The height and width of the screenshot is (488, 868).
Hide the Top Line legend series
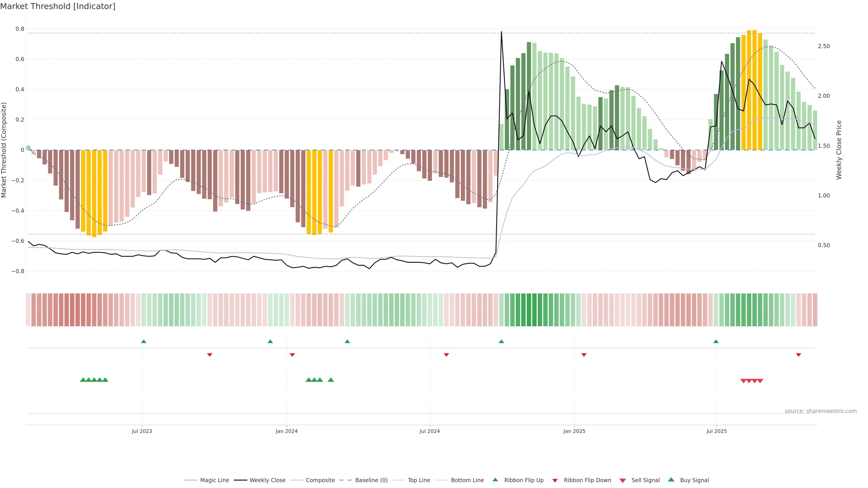click(419, 480)
